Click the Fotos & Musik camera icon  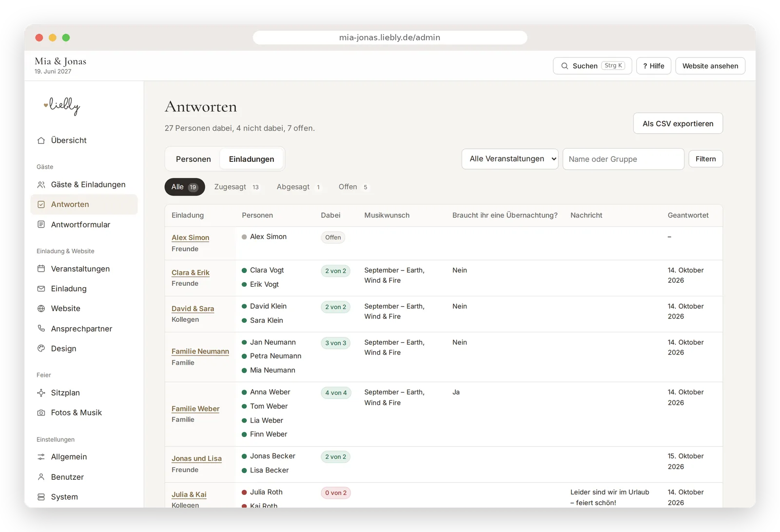41,413
